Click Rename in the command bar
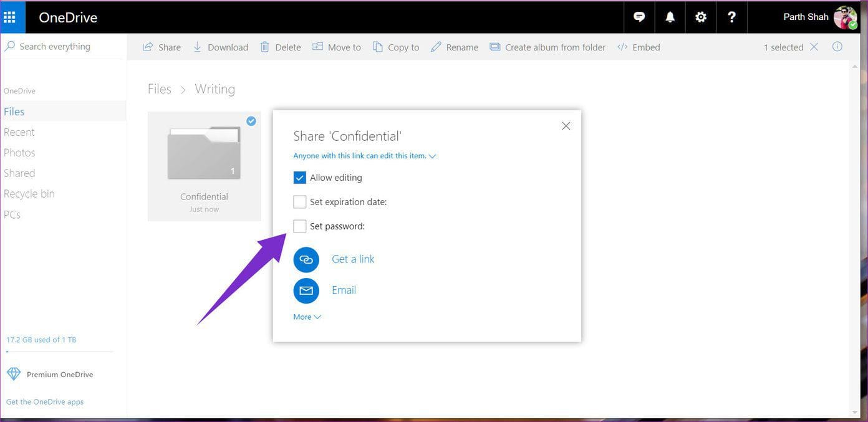Screen dimensions: 868x422 (455, 47)
